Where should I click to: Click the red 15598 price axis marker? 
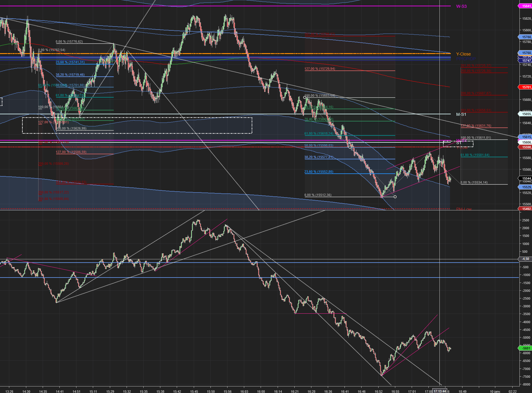[x=525, y=147]
